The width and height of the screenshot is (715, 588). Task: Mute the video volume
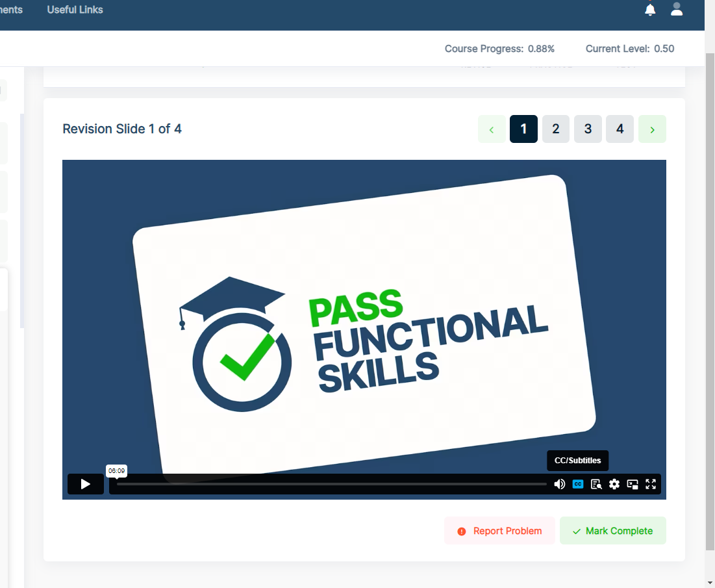[x=560, y=484]
